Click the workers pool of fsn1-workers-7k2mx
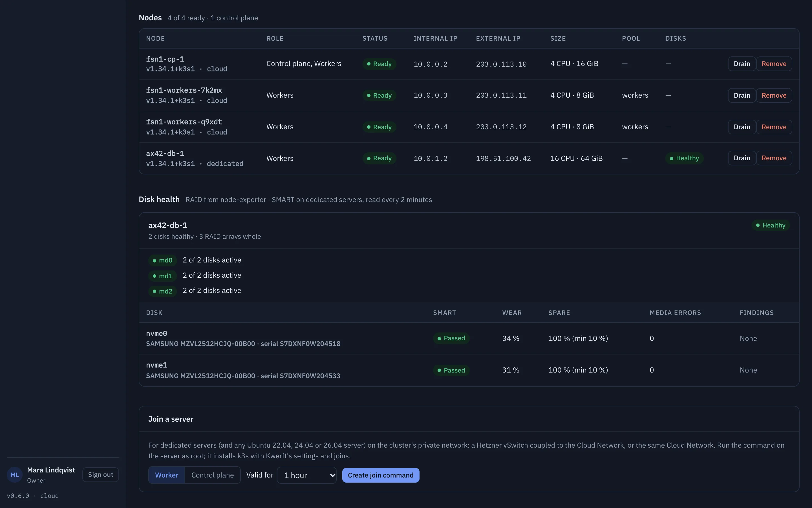The height and width of the screenshot is (508, 812). 635,95
